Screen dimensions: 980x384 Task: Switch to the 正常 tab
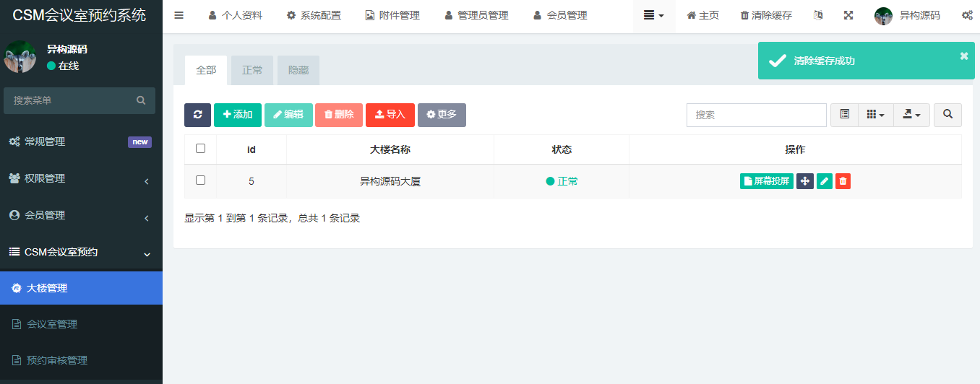tap(252, 70)
